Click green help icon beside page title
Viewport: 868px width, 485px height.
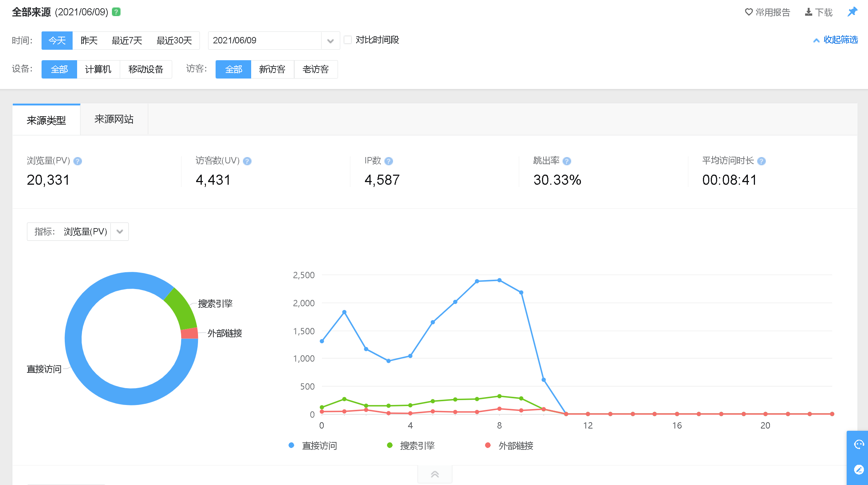coord(116,12)
